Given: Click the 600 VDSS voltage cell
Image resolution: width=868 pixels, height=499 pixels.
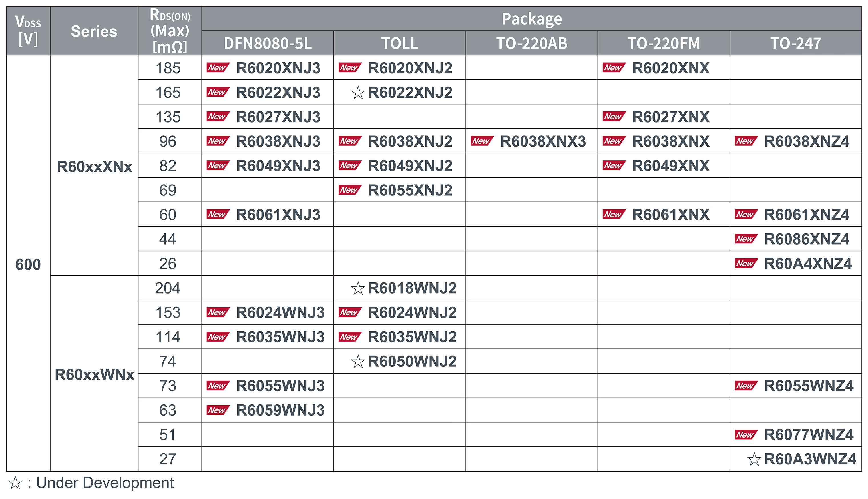Looking at the screenshot, I should point(28,263).
